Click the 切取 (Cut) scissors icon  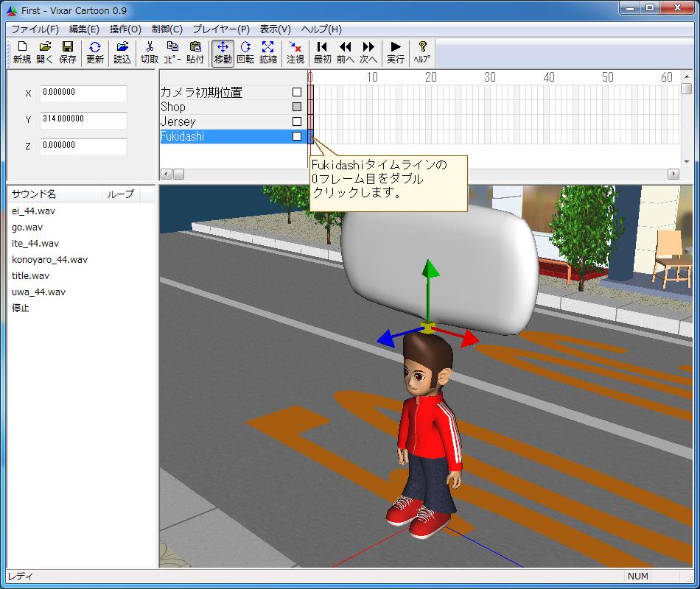tap(150, 52)
